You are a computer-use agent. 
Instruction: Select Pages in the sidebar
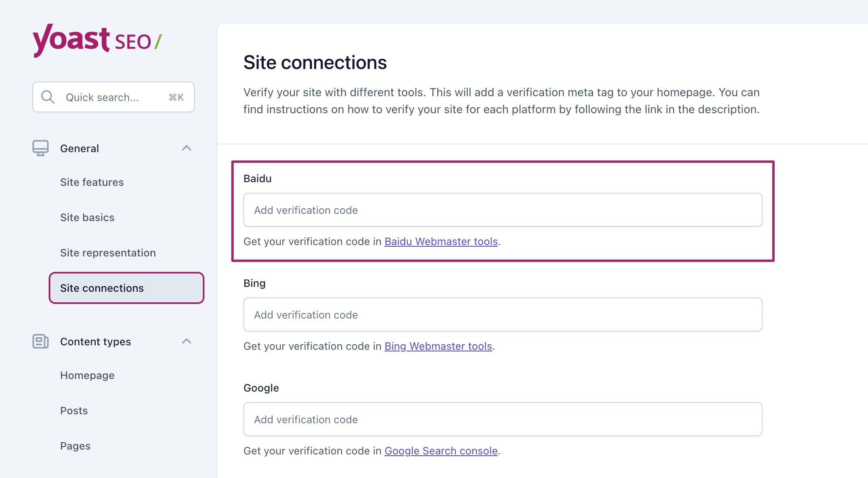[x=75, y=446]
